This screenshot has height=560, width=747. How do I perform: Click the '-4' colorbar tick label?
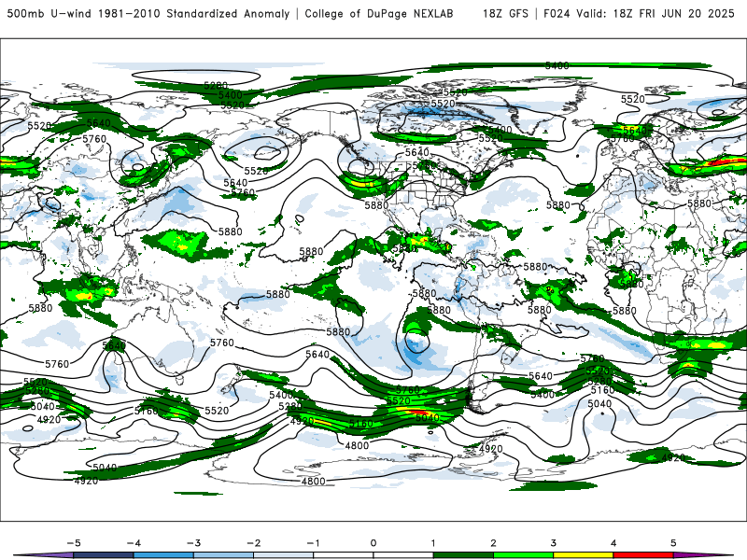[134, 543]
